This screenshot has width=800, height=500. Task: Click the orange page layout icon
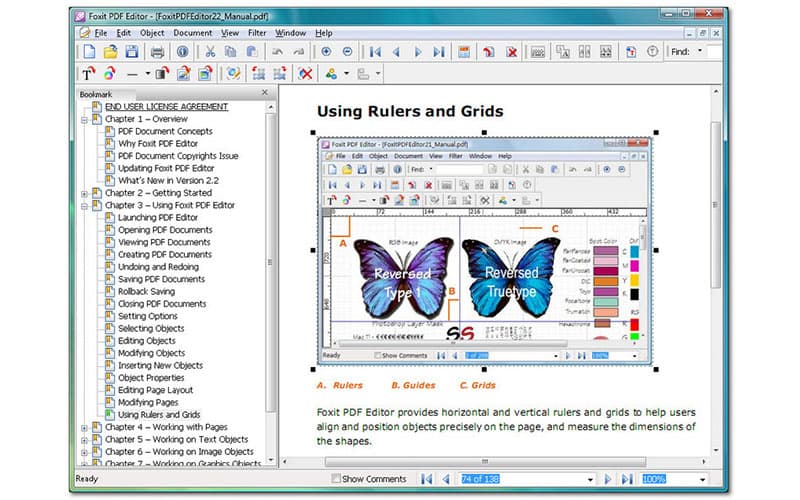click(464, 52)
